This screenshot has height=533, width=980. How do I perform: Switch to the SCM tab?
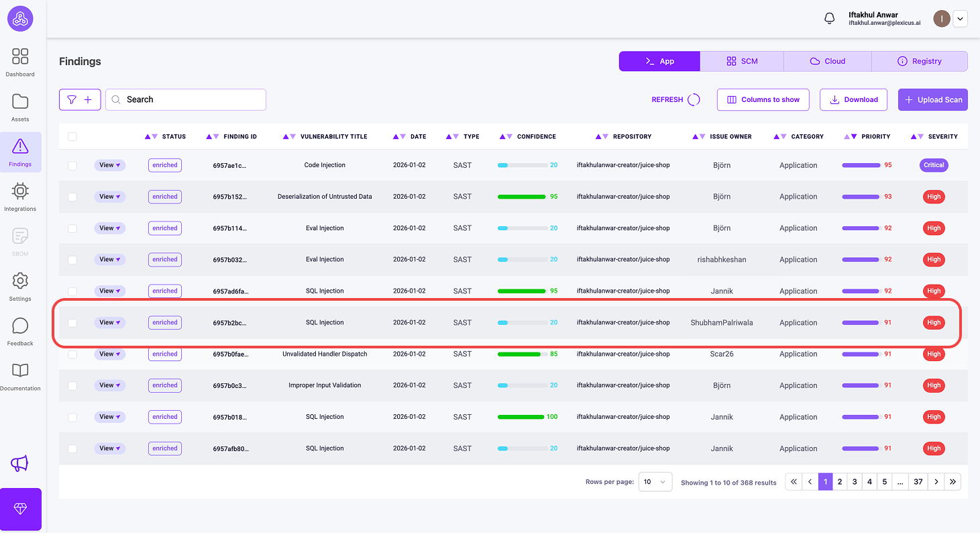coord(742,61)
